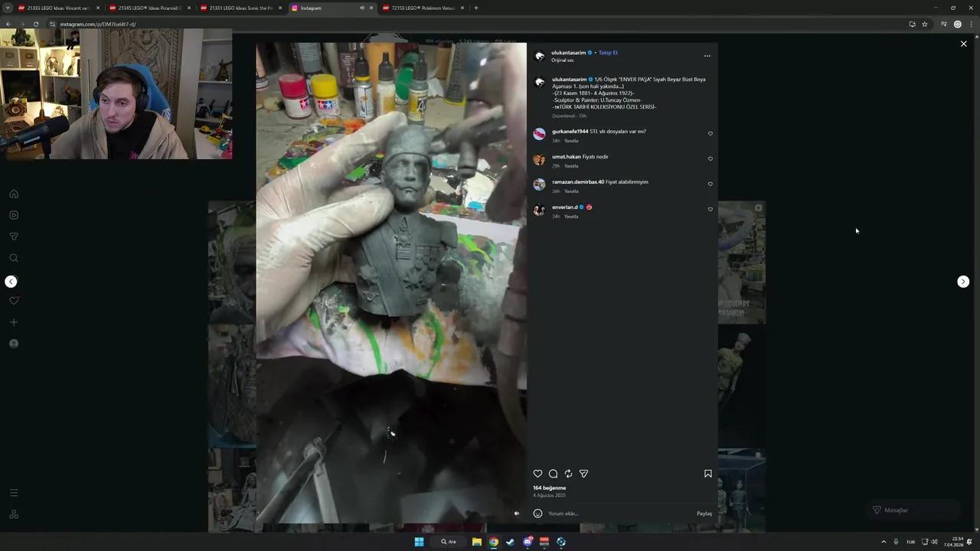The height and width of the screenshot is (551, 980).
Task: Show hidden system tray icons
Action: pos(884,542)
